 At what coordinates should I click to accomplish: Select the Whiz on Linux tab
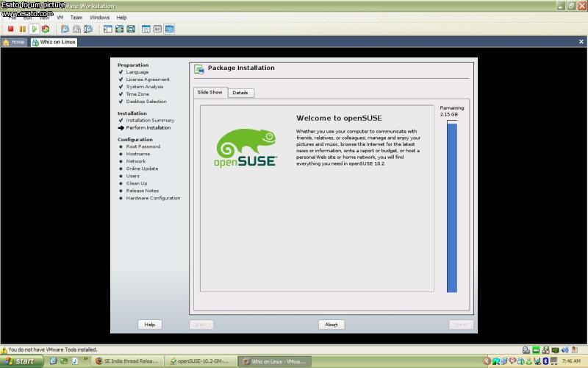(54, 42)
